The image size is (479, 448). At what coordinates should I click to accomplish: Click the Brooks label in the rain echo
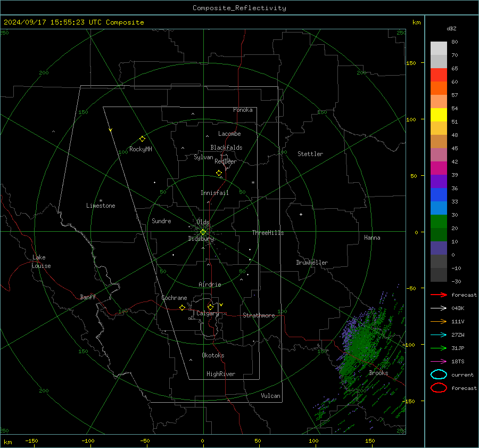378,373
